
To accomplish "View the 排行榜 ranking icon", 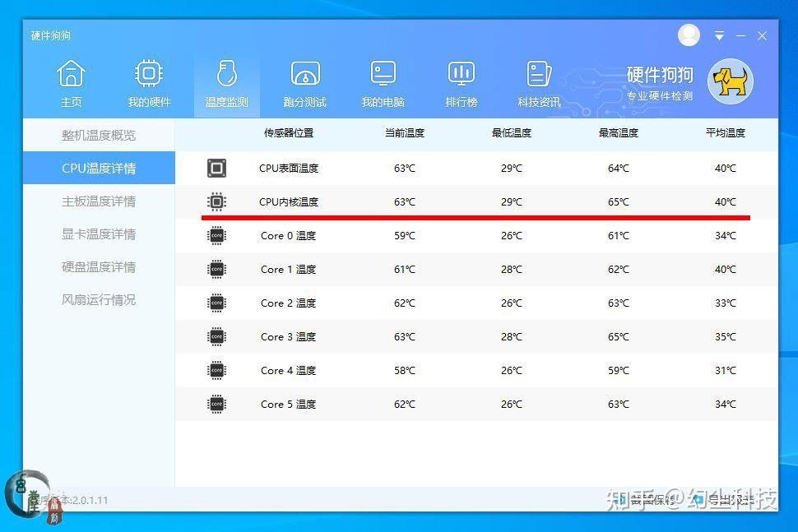I will click(461, 82).
